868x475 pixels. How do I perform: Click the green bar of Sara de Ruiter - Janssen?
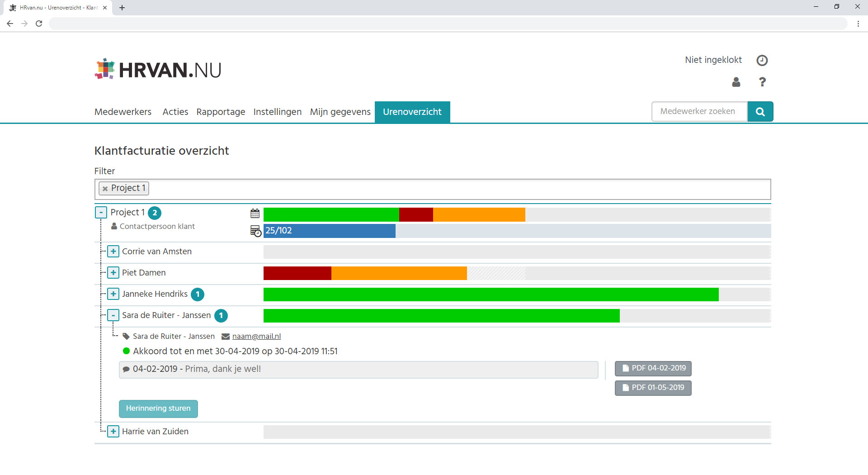tap(441, 316)
